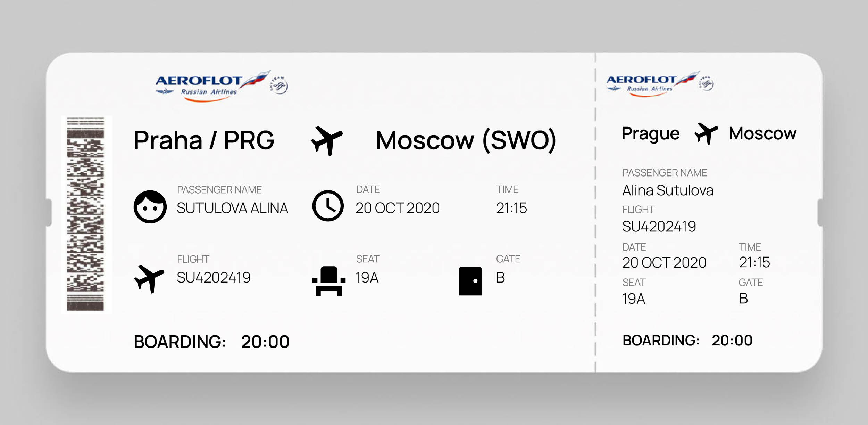Click the airplane icon next to FLIGHT
This screenshot has height=425, width=868.
point(149,279)
